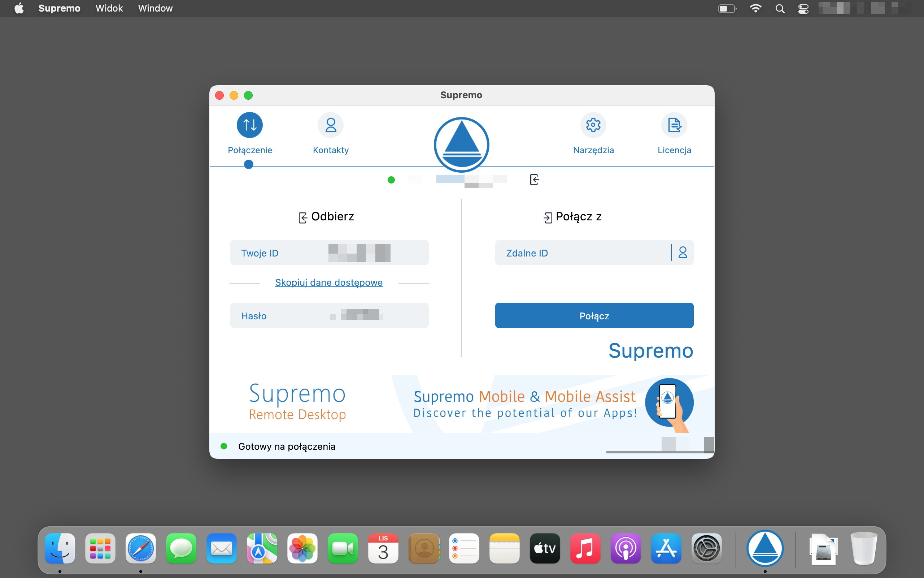Open the disk image stack icon in the Dock
Screen dimensions: 924x578
click(824, 549)
